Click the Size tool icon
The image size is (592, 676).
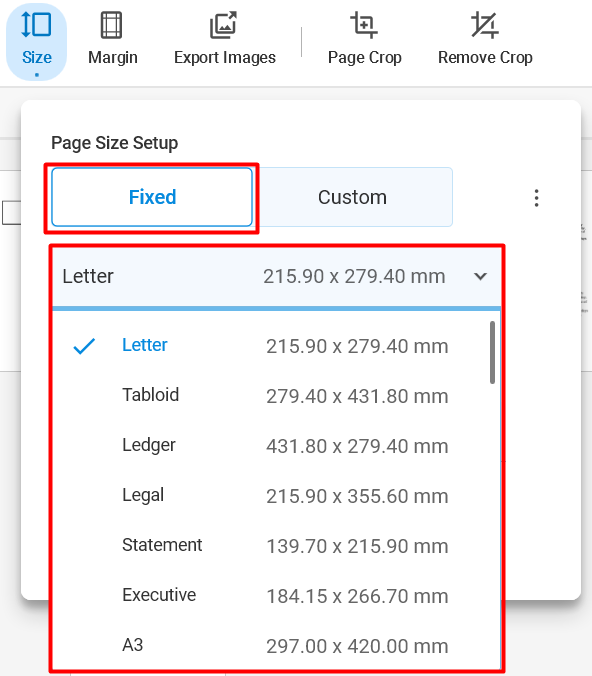tap(36, 25)
